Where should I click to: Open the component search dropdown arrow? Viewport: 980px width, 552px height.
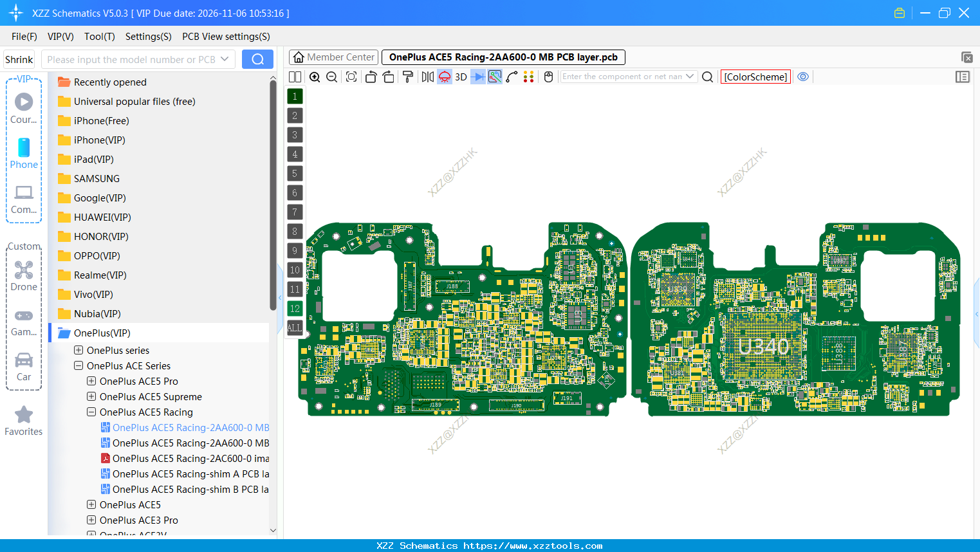click(690, 76)
